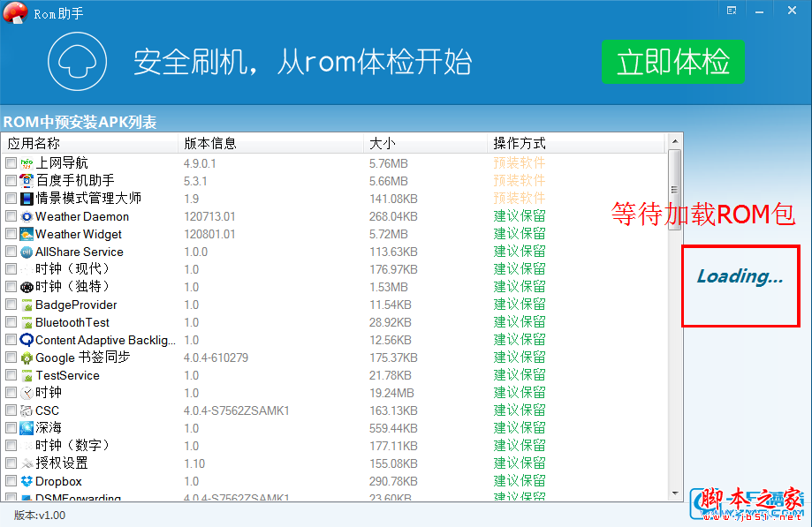Check the AllShare Service checkbox
This screenshot has height=527, width=812.
pyautogui.click(x=11, y=252)
